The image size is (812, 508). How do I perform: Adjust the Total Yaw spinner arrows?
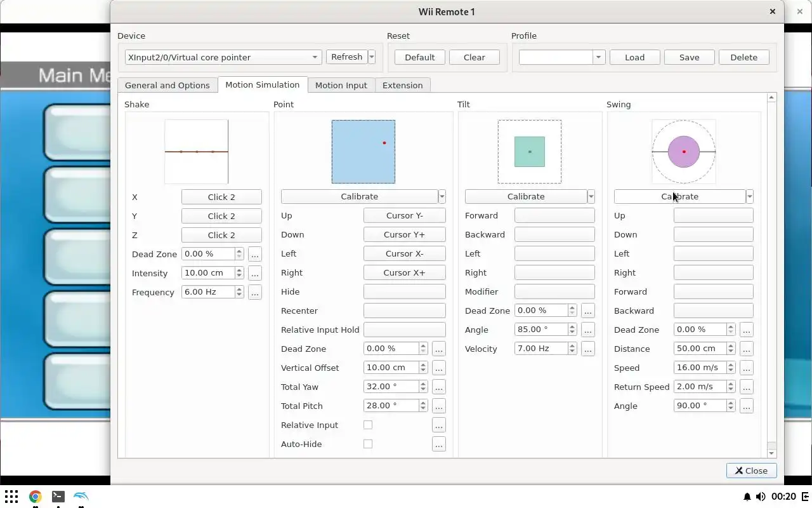coord(423,387)
